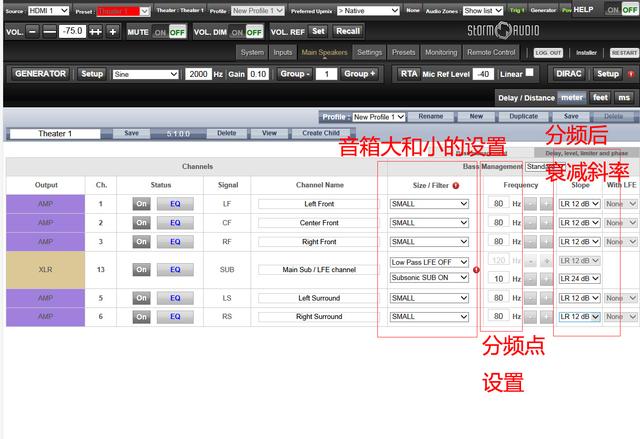Screen dimensions: 640x439
Task: Click the Left Front channel name field
Action: (319, 204)
